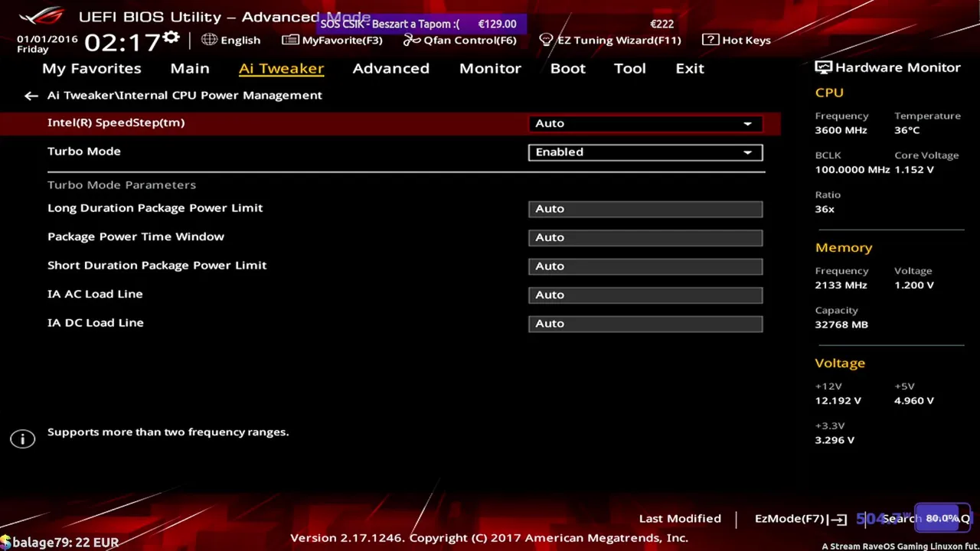Click CPU temperature 36°C value

907,130
